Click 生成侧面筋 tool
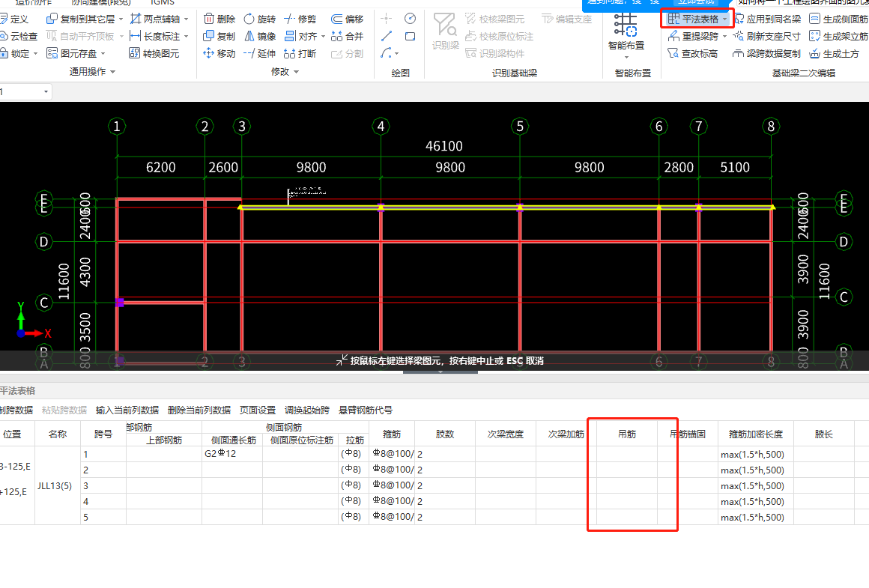Screen dimensions: 869x588 pyautogui.click(x=839, y=19)
